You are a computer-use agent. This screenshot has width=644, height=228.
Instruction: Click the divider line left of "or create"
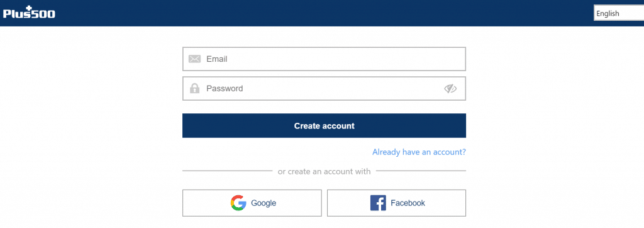point(227,171)
